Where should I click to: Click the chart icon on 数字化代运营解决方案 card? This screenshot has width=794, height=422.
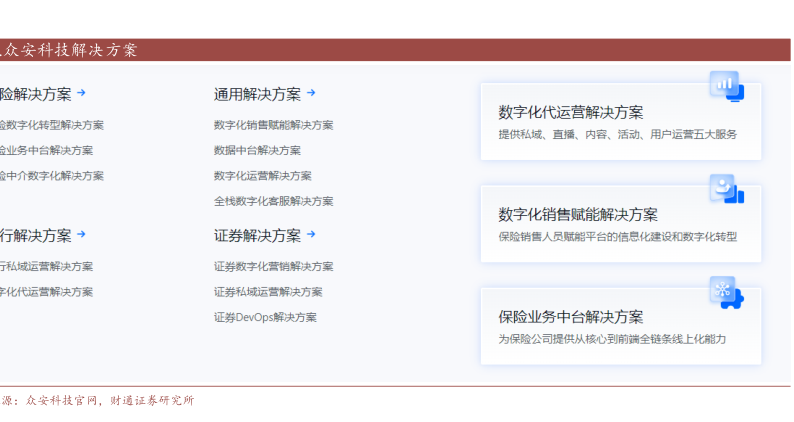[725, 86]
